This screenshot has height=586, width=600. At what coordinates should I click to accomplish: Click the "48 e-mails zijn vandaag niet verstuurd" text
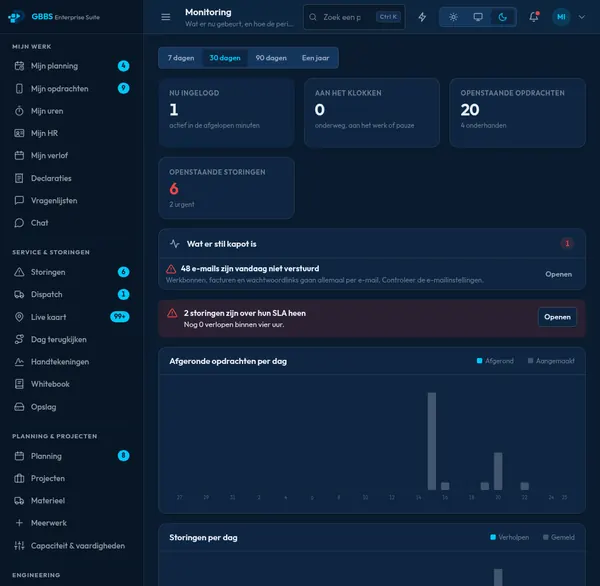point(249,269)
